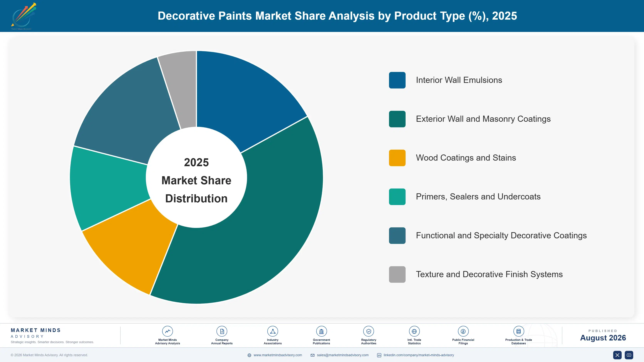Click 'Exterior Wall and Masonry Coatings' label
The height and width of the screenshot is (362, 644).
click(x=483, y=119)
